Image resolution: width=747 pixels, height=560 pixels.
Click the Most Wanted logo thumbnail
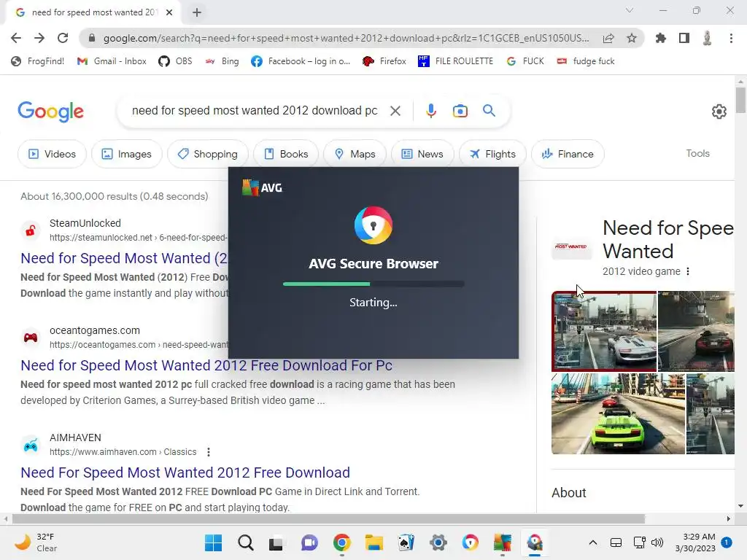[571, 246]
